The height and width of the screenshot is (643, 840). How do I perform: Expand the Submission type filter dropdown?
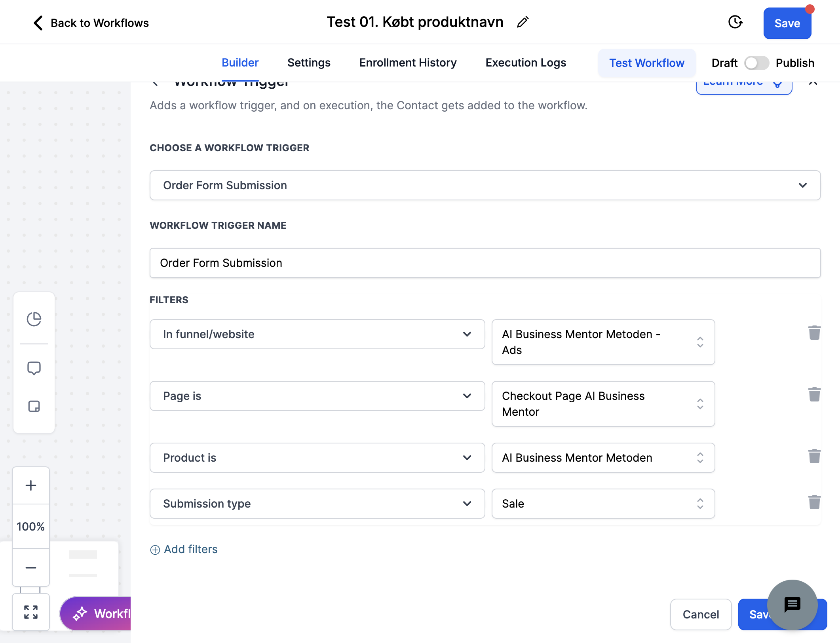(x=317, y=504)
